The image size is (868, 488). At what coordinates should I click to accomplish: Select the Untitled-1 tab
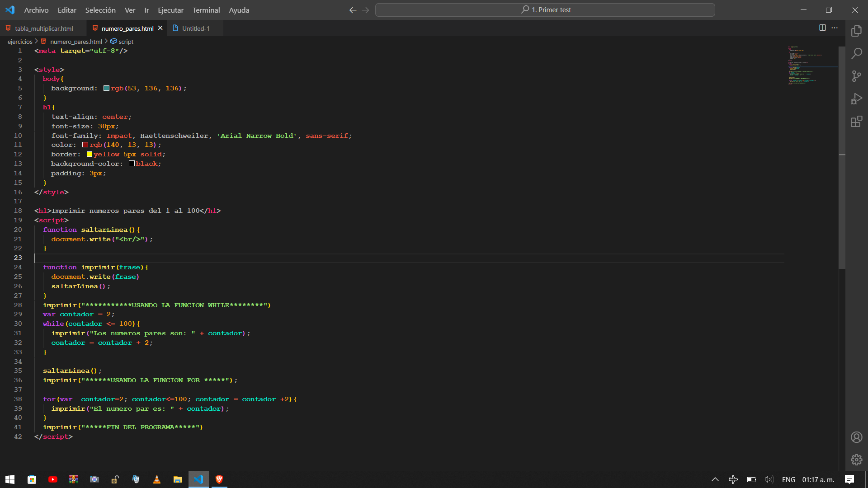[x=195, y=28]
